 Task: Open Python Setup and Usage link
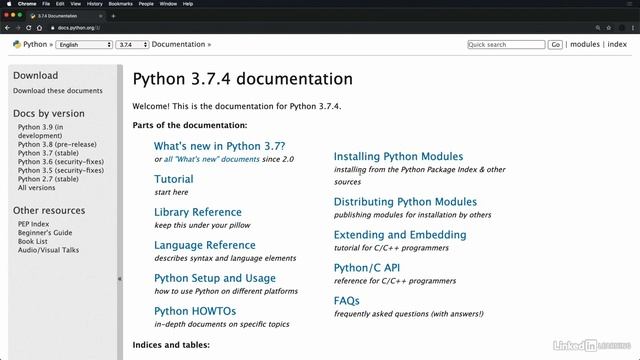[215, 278]
